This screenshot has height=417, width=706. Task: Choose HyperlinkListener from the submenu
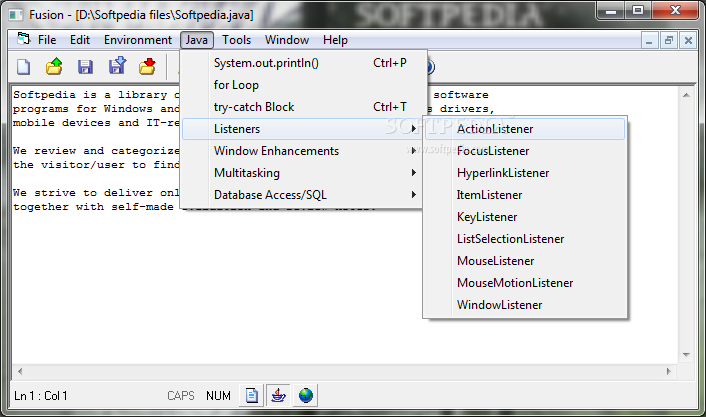pyautogui.click(x=525, y=173)
